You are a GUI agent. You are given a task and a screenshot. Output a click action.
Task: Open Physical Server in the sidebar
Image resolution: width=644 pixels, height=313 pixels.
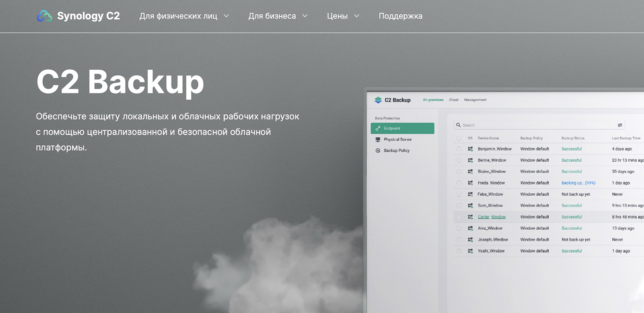398,139
